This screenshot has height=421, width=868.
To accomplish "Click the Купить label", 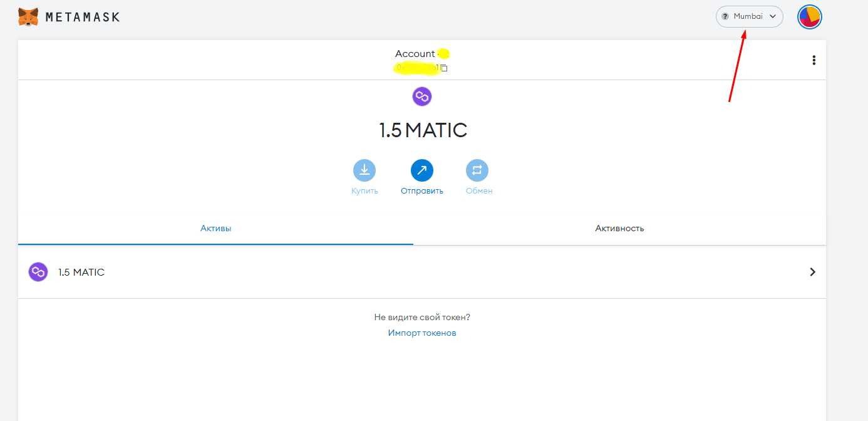I will click(x=364, y=191).
